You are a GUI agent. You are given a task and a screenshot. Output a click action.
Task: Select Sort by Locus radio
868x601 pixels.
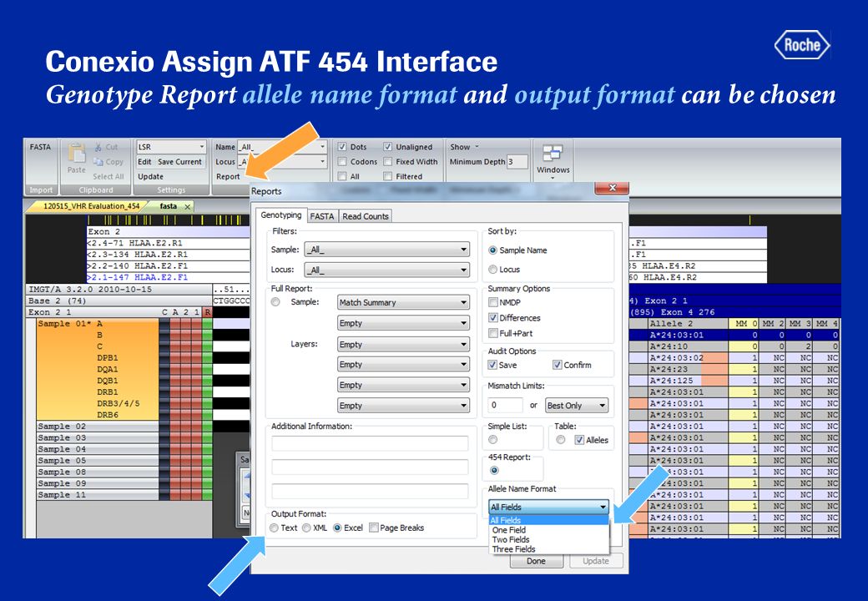[492, 270]
